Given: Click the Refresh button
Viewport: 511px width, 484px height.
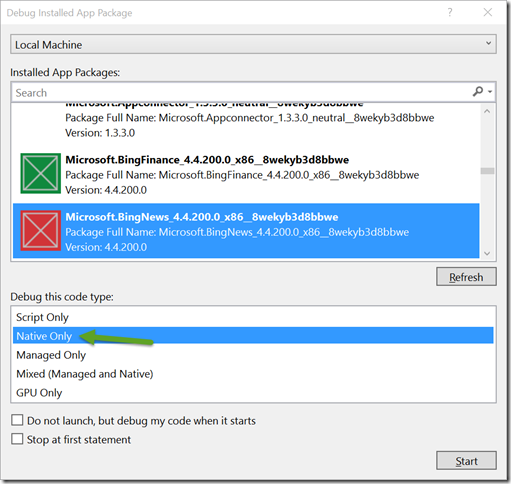Looking at the screenshot, I should (466, 277).
